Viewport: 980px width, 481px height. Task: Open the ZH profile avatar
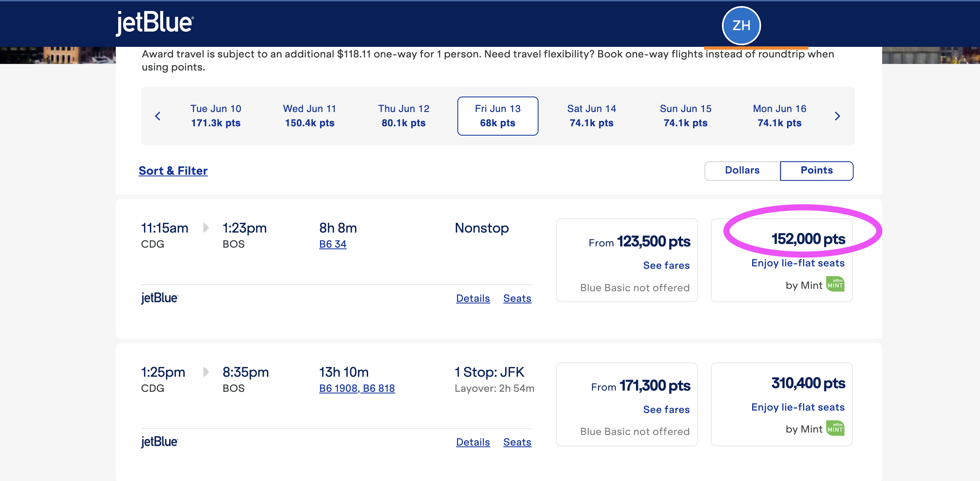741,26
